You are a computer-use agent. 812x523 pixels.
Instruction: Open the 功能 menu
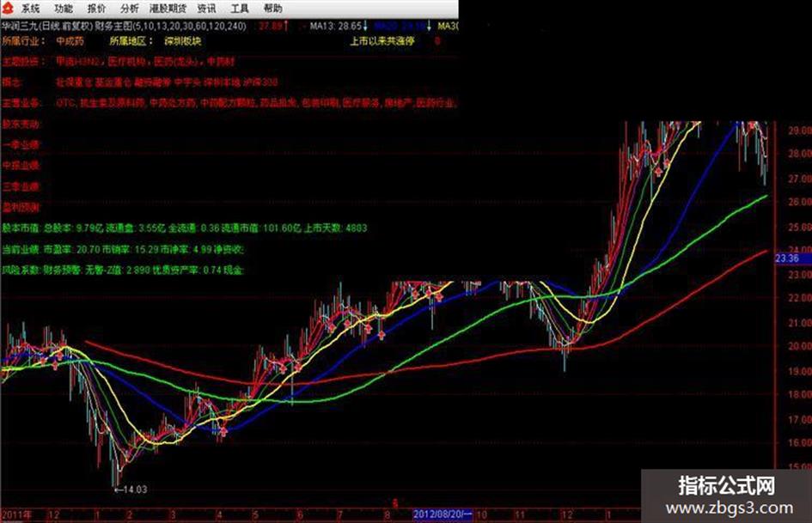pos(64,9)
